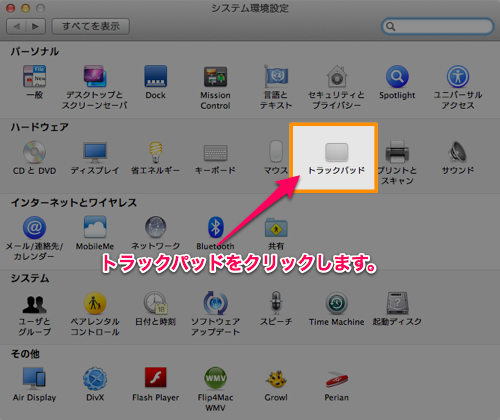Close the システム環境設定 window (red button)
This screenshot has width=500, height=420.
11,8
